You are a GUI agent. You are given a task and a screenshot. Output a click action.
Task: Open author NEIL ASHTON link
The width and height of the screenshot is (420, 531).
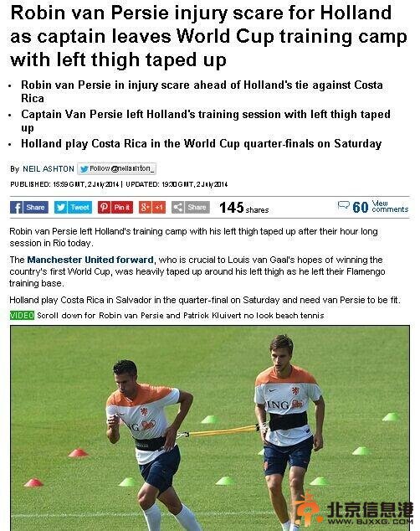click(x=49, y=168)
